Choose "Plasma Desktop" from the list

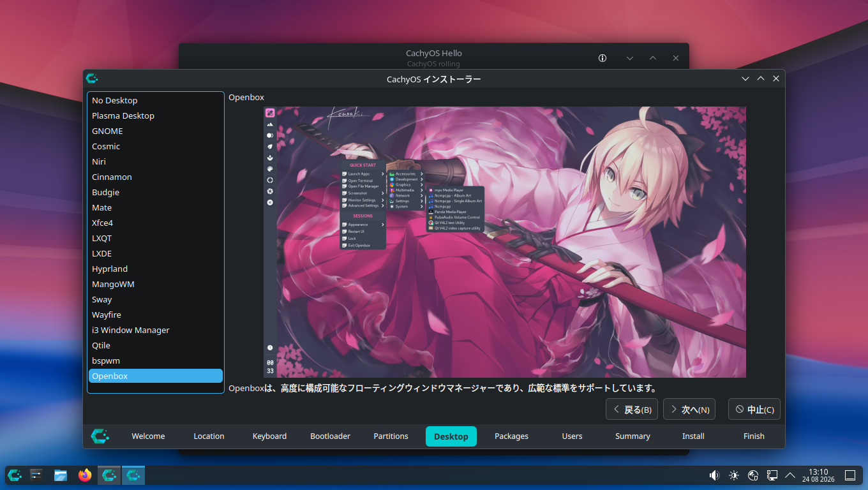click(x=156, y=115)
